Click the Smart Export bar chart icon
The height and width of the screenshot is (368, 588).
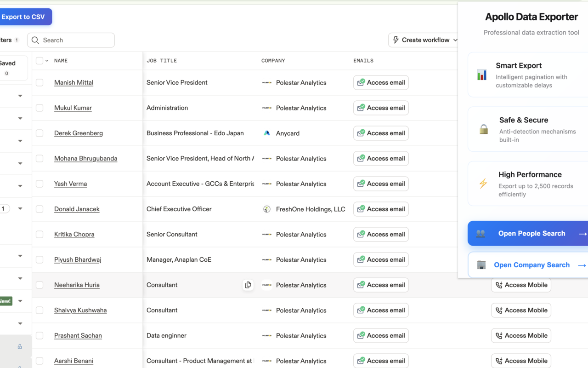click(x=482, y=75)
